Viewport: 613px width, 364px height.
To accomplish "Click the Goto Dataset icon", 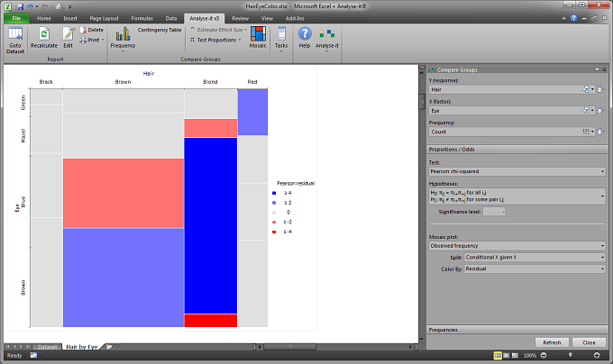I will click(x=15, y=40).
